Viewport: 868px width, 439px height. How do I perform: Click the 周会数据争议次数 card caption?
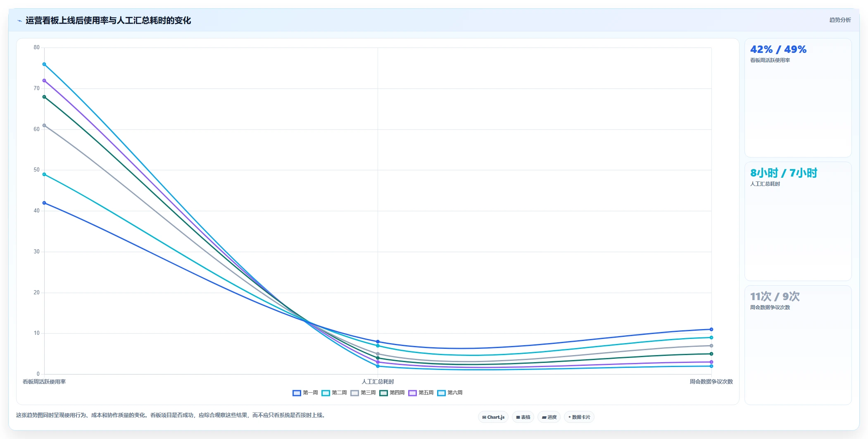770,308
